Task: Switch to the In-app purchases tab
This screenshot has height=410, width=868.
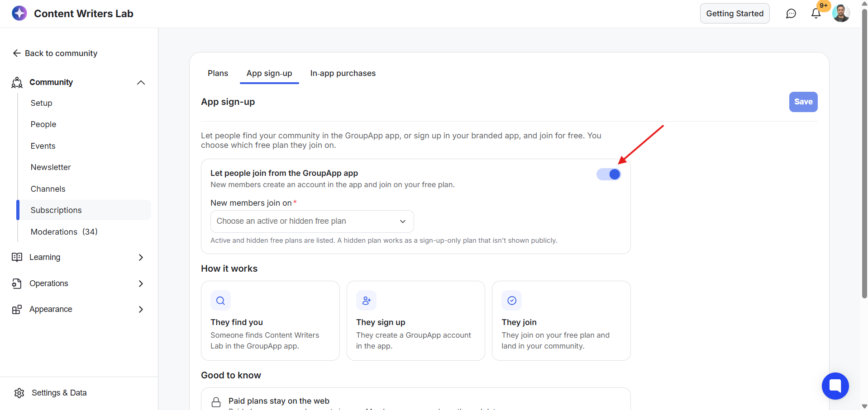Action: coord(343,73)
